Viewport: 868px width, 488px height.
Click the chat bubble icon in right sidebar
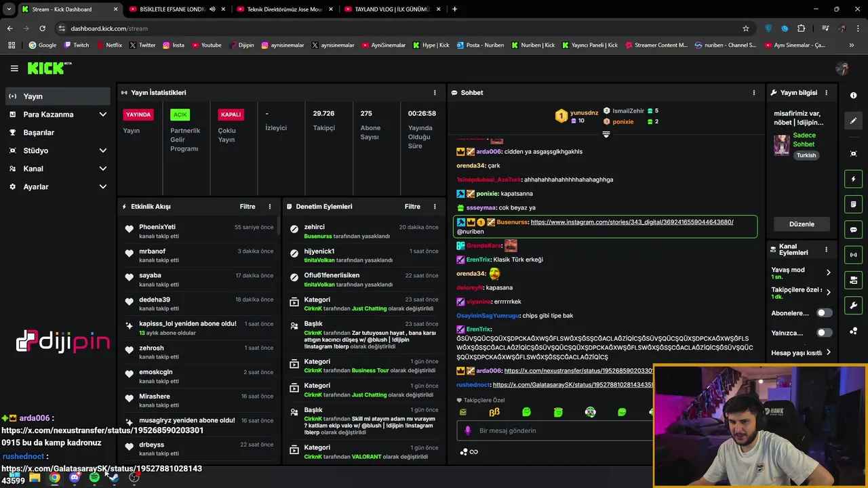click(x=853, y=230)
